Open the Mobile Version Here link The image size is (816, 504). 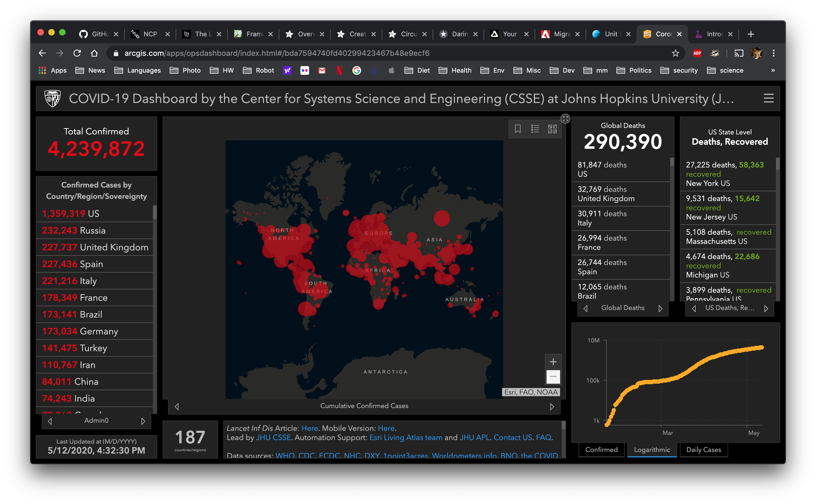click(386, 428)
